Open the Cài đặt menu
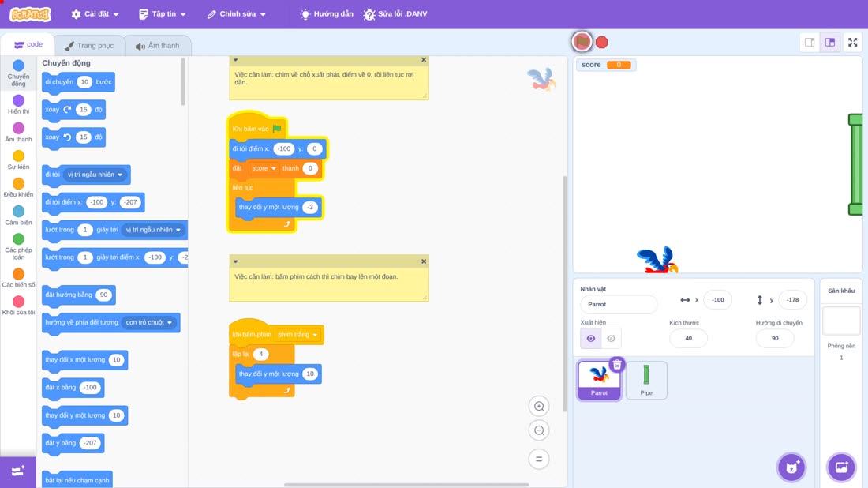 [95, 14]
